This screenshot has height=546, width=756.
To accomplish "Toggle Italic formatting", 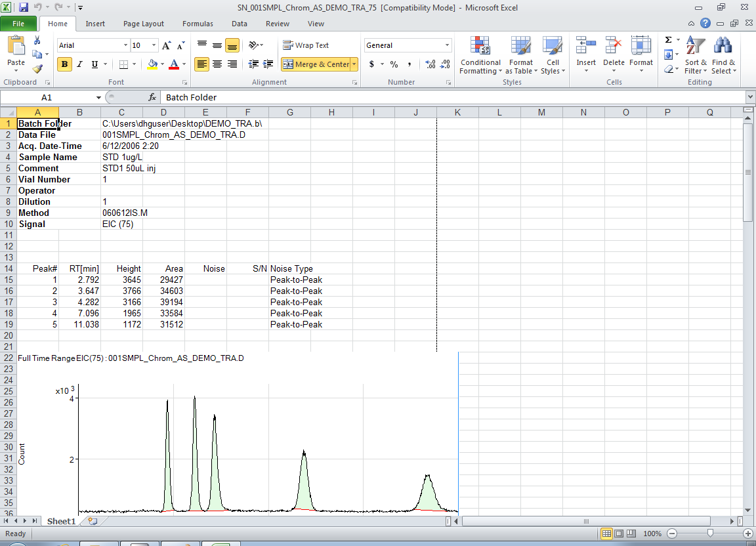I will click(79, 64).
